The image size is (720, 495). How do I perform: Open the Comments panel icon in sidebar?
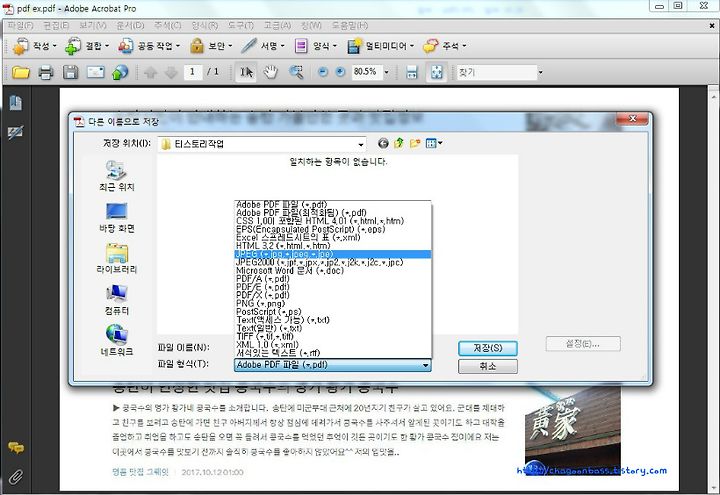tap(16, 447)
